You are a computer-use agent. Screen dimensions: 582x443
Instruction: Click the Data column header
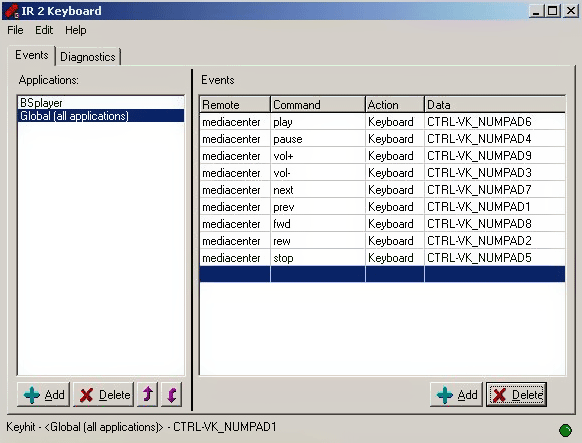495,105
